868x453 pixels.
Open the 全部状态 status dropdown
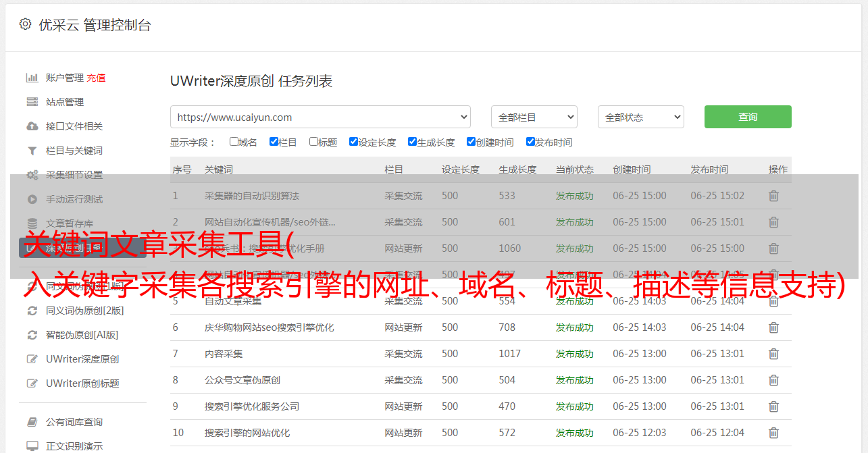(640, 117)
